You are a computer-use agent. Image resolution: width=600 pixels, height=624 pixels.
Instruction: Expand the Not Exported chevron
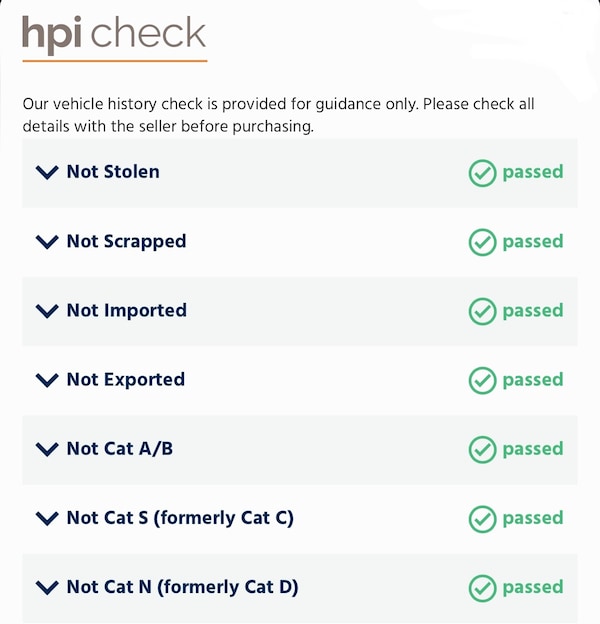pos(47,380)
